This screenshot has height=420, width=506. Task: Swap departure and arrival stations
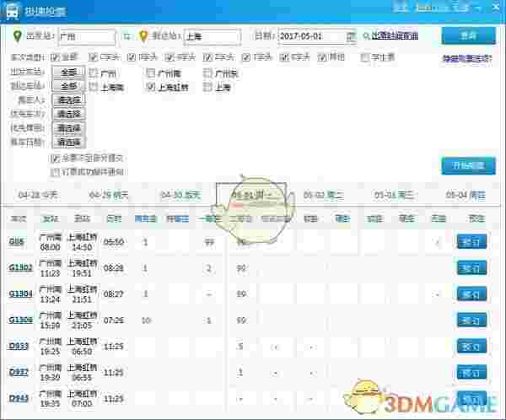(127, 36)
